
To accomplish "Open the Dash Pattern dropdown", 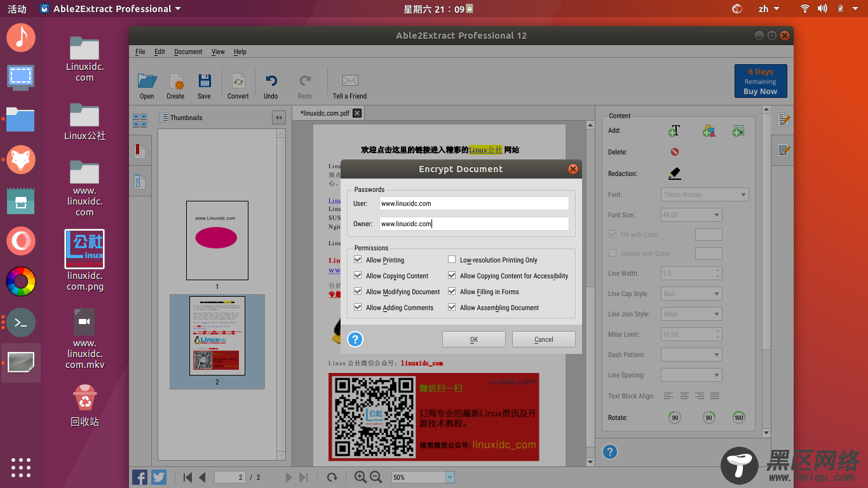I will pyautogui.click(x=691, y=355).
